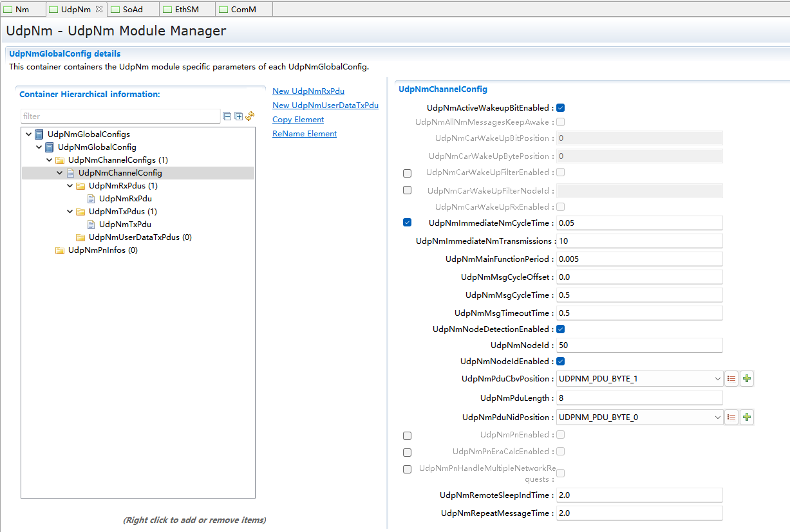
Task: Open the UdpNmPduCbvPosition dropdown
Action: coord(717,379)
